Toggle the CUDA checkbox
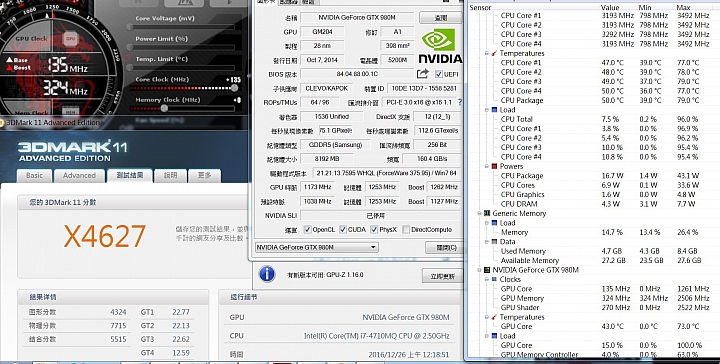720x364 pixels. coord(343,230)
